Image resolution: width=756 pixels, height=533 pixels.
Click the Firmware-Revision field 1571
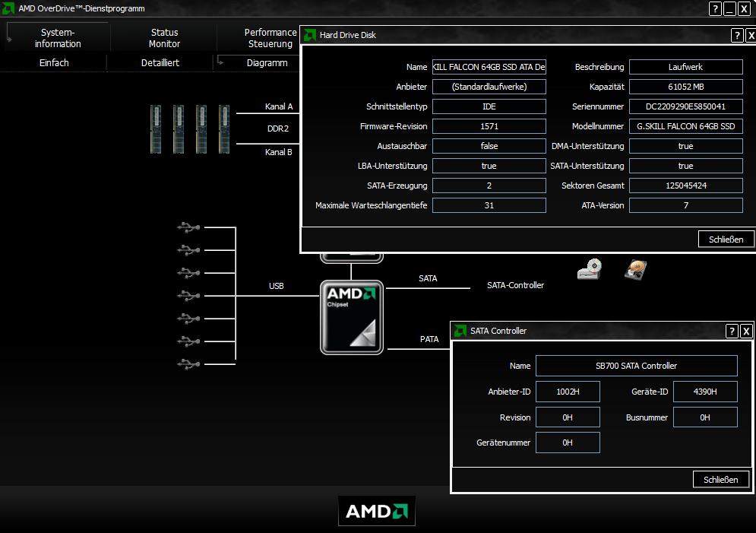point(489,126)
